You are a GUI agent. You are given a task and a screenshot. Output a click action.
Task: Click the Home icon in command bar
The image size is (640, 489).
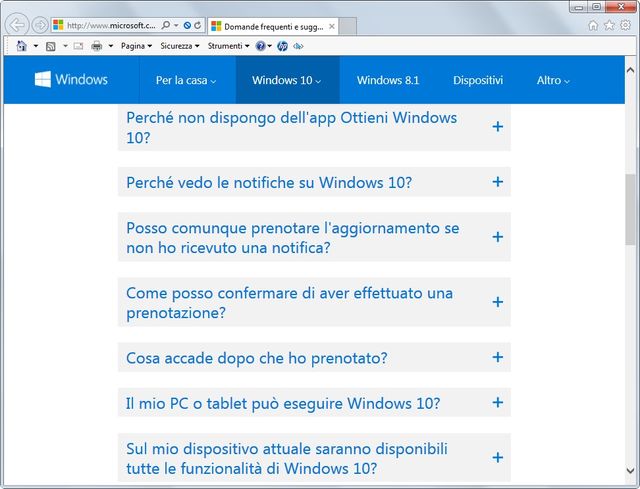point(21,46)
